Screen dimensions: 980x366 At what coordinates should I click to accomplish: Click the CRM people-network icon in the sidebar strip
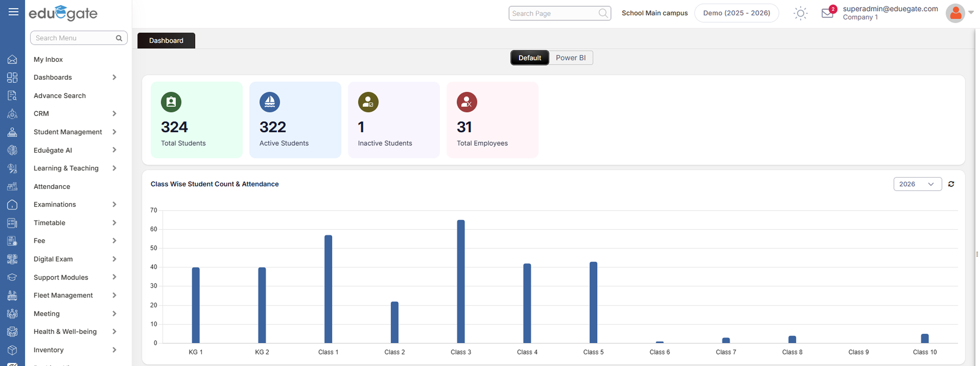click(x=12, y=114)
